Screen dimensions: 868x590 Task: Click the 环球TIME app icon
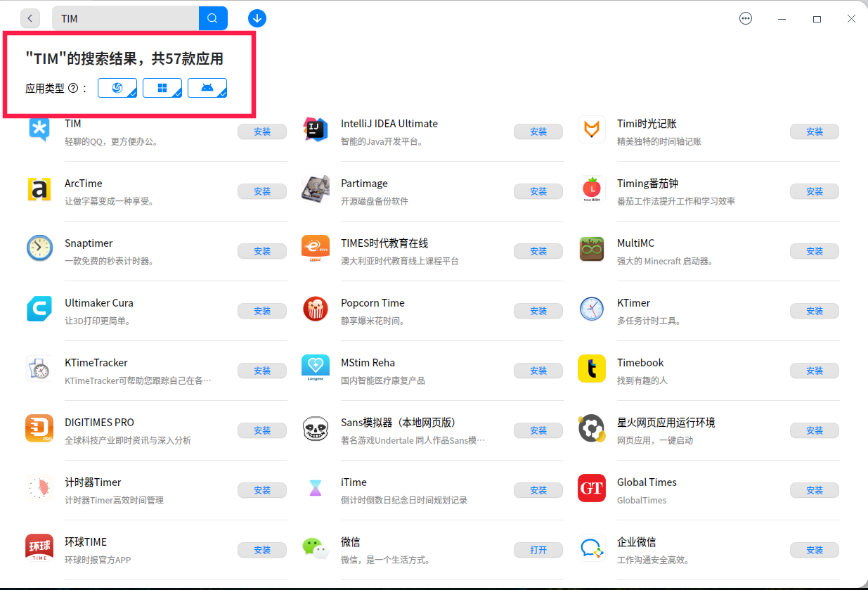click(x=39, y=548)
